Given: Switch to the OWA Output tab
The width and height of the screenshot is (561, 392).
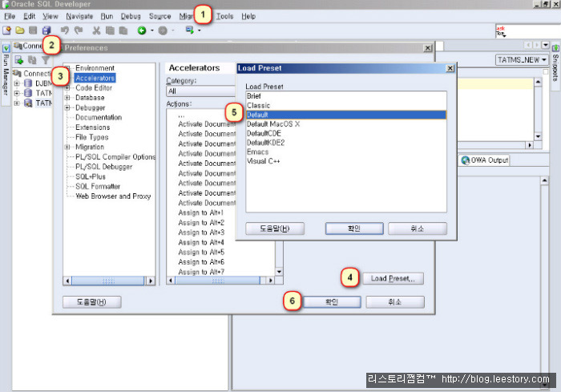Looking at the screenshot, I should tap(485, 160).
